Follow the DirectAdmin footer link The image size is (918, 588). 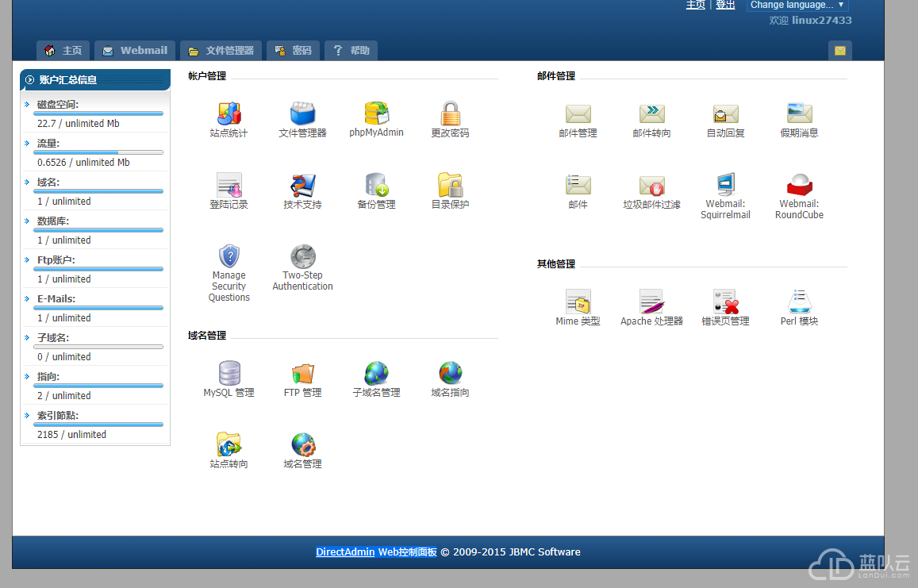tap(345, 552)
